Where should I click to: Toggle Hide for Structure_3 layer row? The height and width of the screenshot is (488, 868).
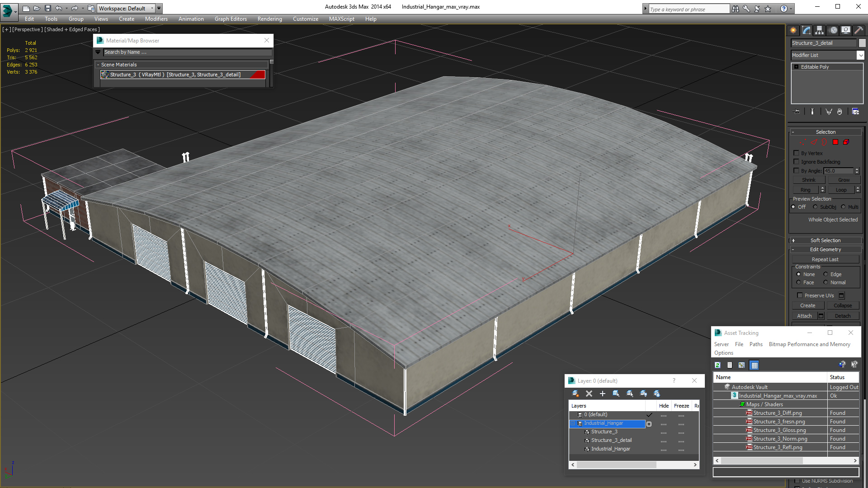tap(663, 432)
